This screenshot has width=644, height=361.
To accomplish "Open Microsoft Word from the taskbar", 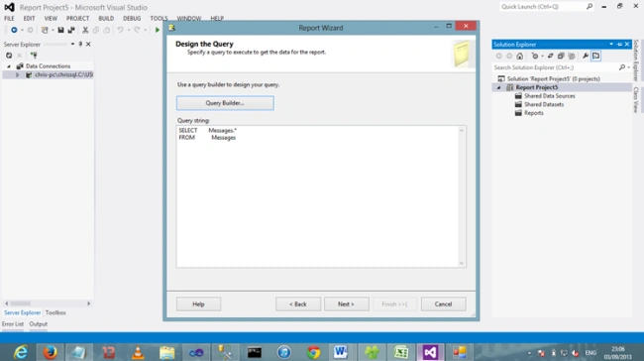I will click(x=341, y=352).
